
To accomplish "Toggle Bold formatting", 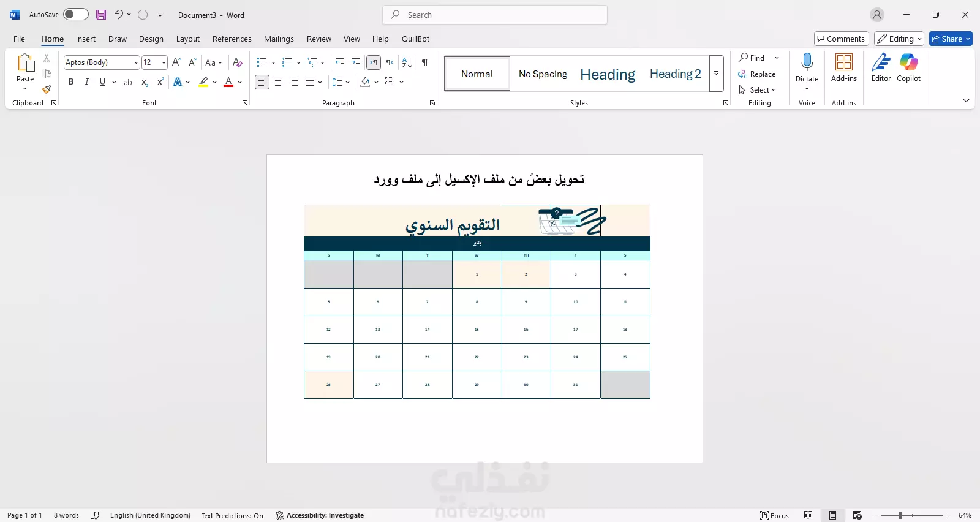I will [x=71, y=82].
